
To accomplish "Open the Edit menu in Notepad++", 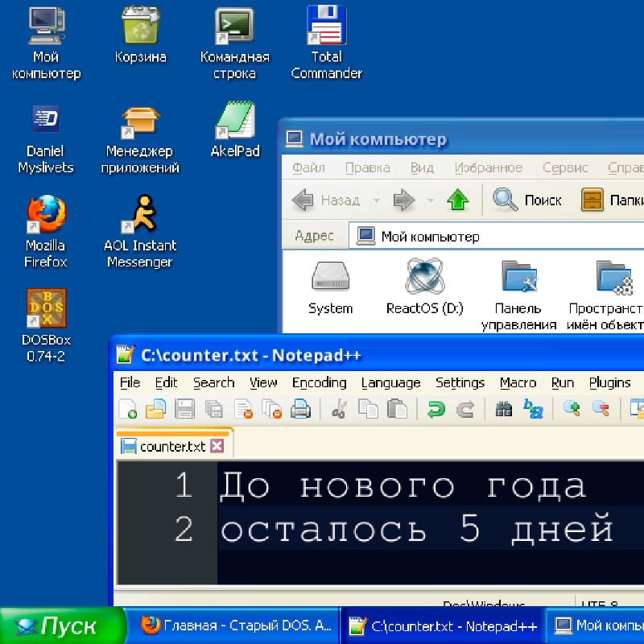I will [x=166, y=382].
